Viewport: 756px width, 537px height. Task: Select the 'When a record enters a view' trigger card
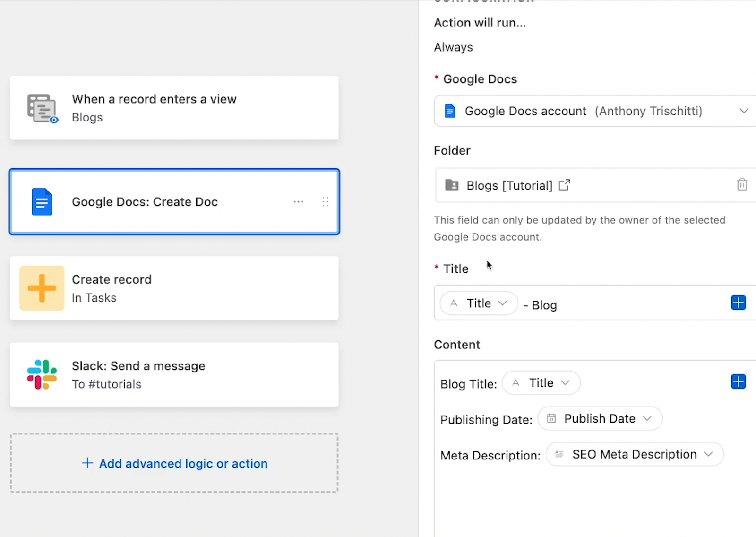pos(174,108)
